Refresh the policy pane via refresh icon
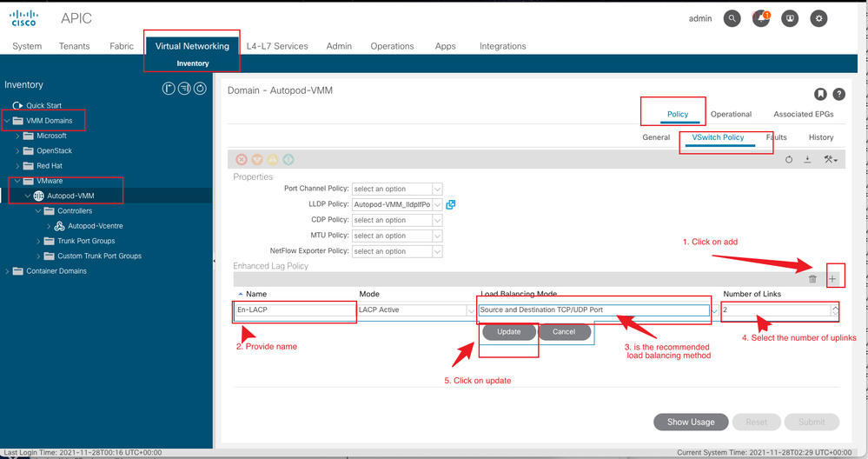The height and width of the screenshot is (459, 868). pyautogui.click(x=789, y=159)
